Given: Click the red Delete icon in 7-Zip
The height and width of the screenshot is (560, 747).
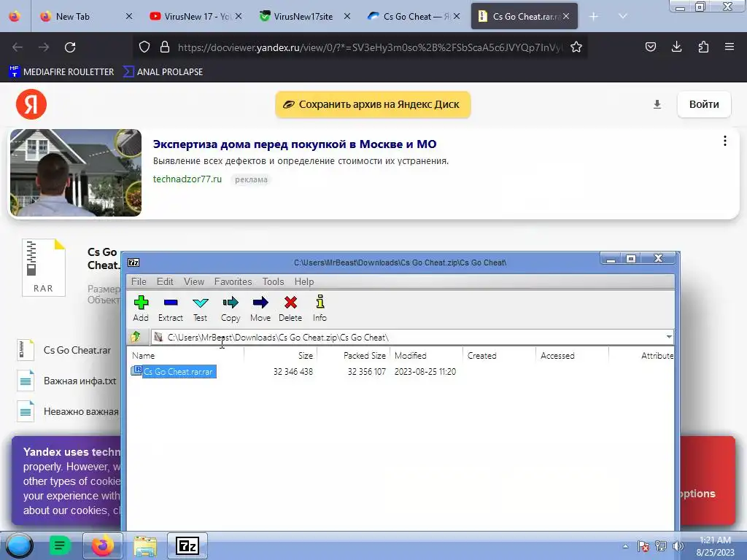Looking at the screenshot, I should click(x=290, y=308).
